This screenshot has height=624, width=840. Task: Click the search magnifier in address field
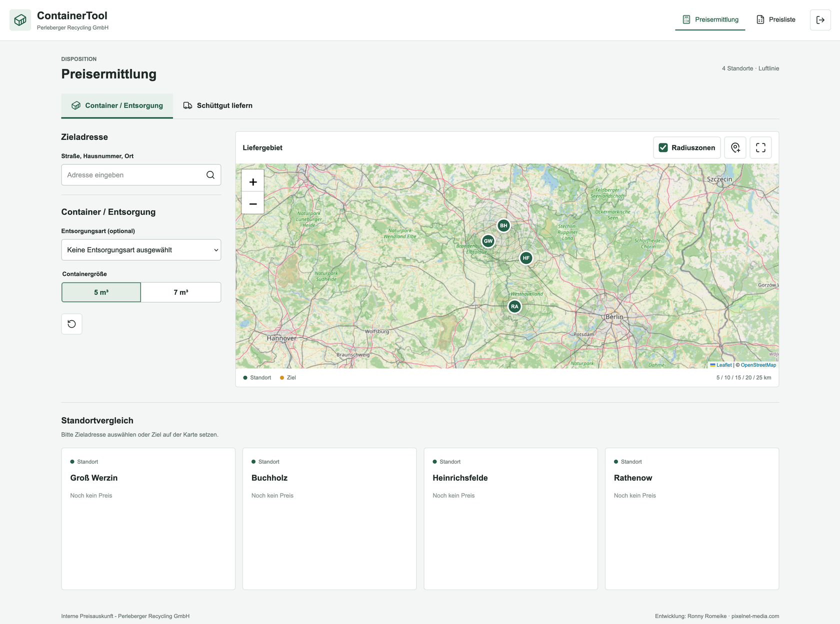[x=210, y=175]
